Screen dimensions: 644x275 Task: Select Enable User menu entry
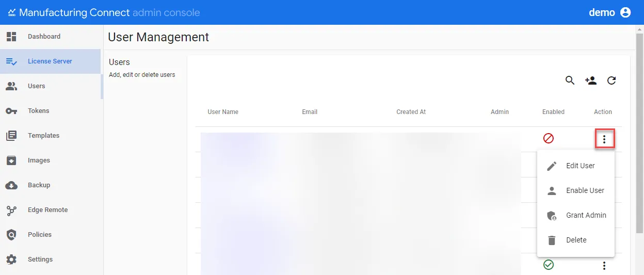pos(576,190)
